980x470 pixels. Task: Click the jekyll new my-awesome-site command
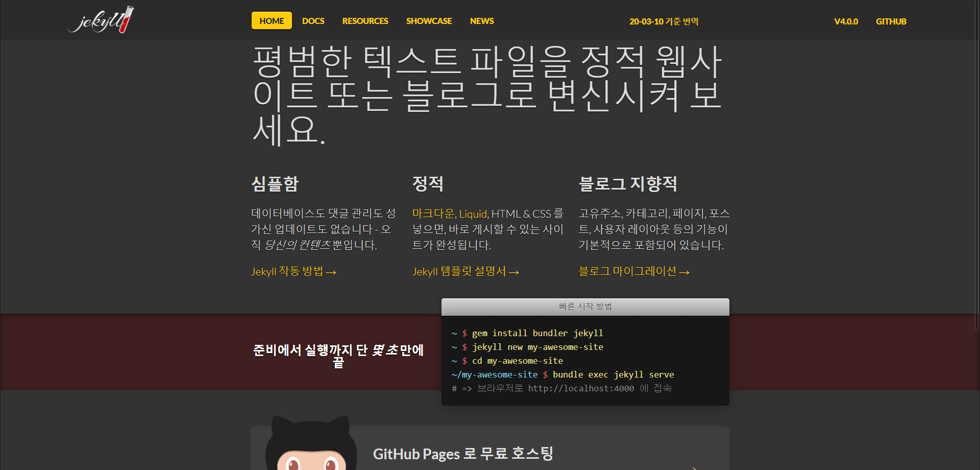tap(527, 347)
